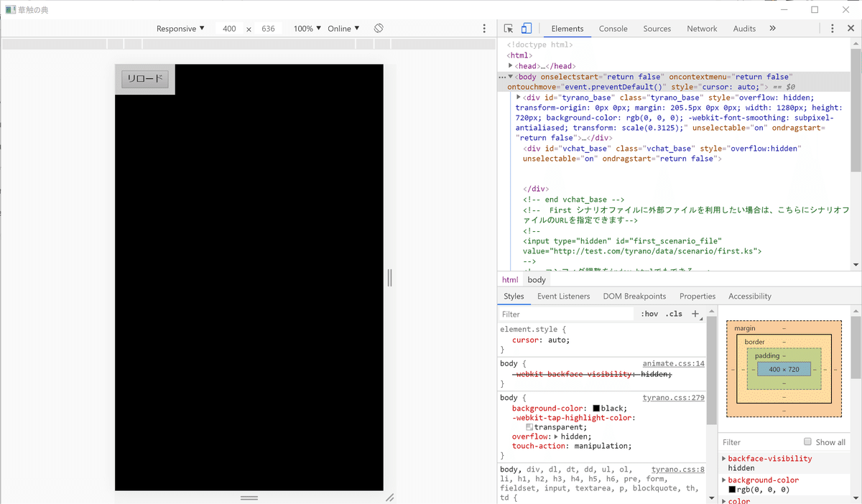Expand the computed background-color property

[x=724, y=480]
